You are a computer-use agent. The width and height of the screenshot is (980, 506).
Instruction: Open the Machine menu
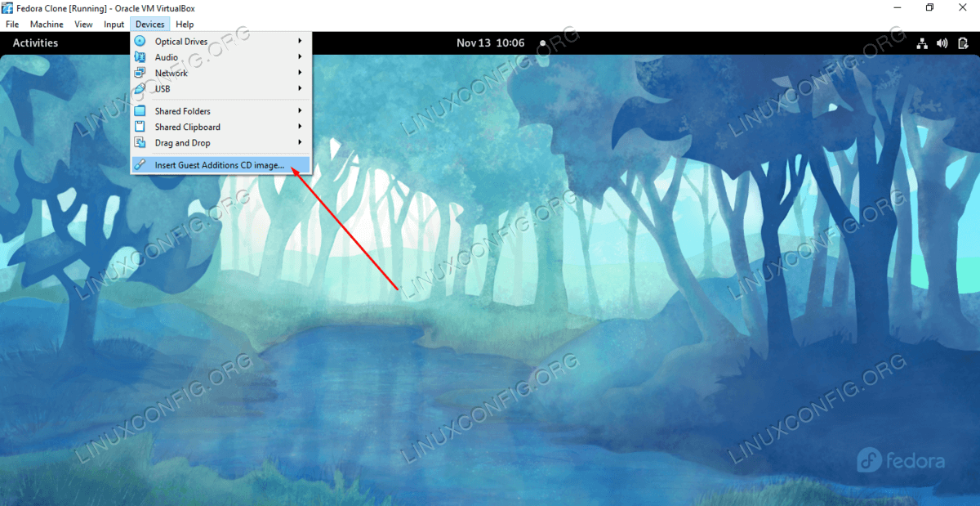[47, 25]
